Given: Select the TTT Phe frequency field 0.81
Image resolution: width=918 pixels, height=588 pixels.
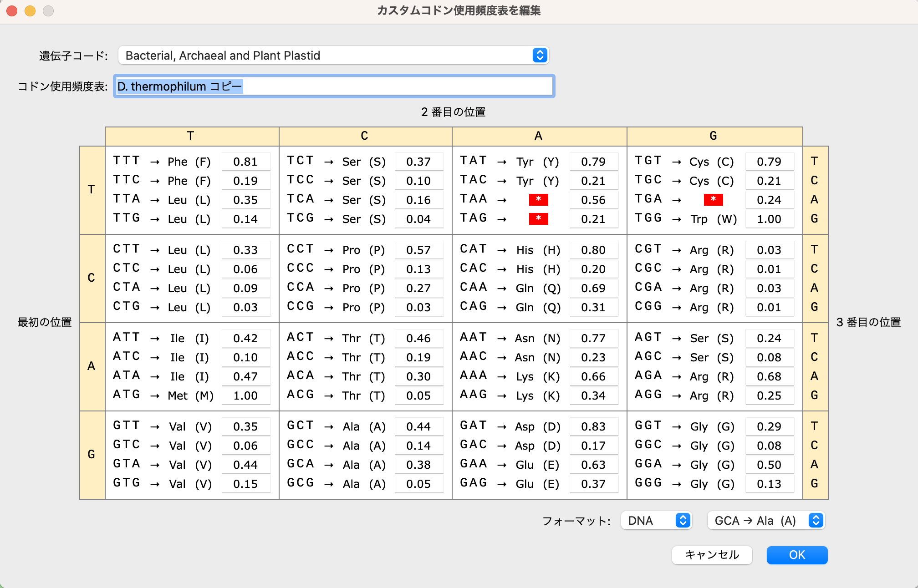Looking at the screenshot, I should tap(246, 161).
